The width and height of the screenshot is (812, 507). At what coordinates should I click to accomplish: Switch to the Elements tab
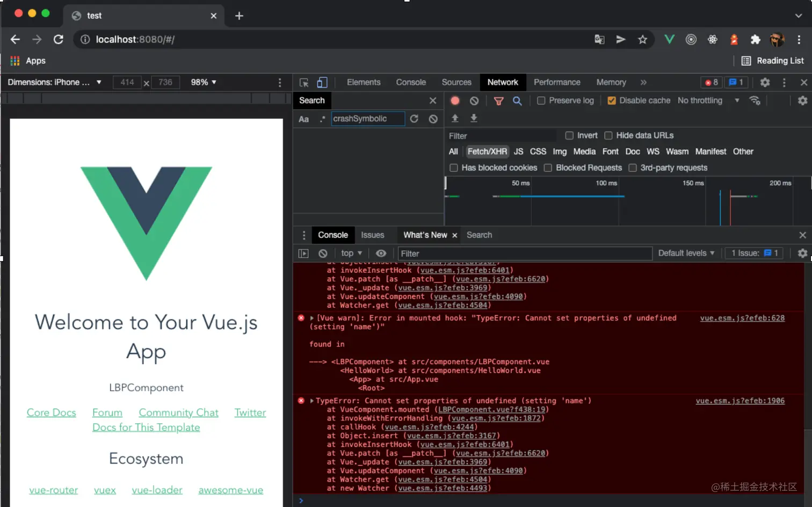click(364, 82)
